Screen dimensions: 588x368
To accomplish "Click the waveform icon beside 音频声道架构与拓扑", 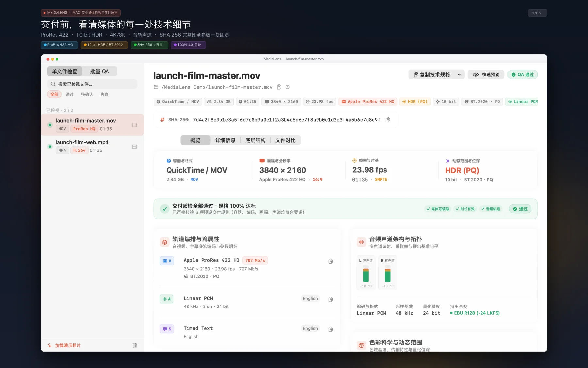I will [362, 242].
